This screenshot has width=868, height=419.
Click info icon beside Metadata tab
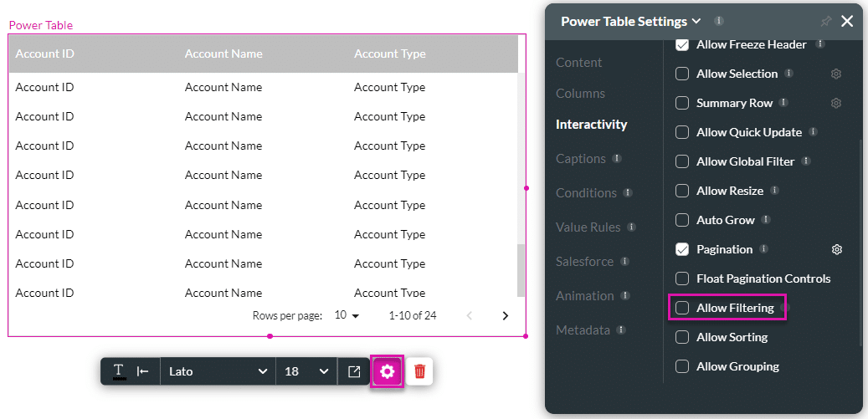click(621, 330)
